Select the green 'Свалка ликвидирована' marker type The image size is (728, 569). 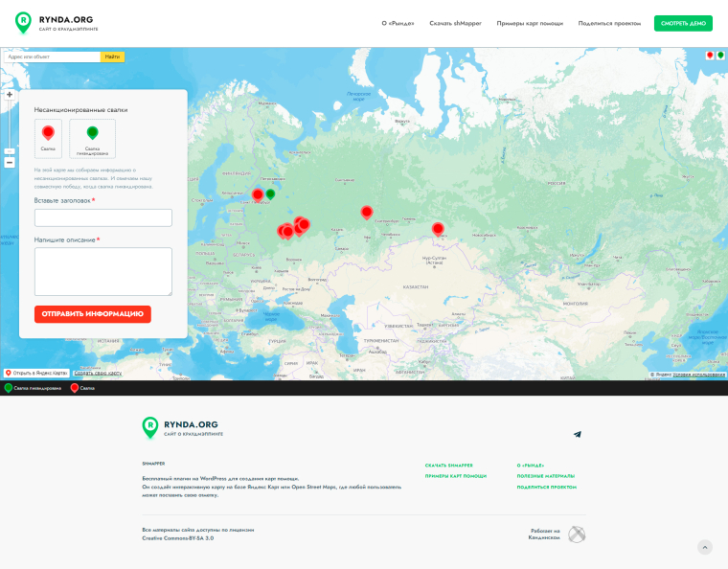point(92,138)
